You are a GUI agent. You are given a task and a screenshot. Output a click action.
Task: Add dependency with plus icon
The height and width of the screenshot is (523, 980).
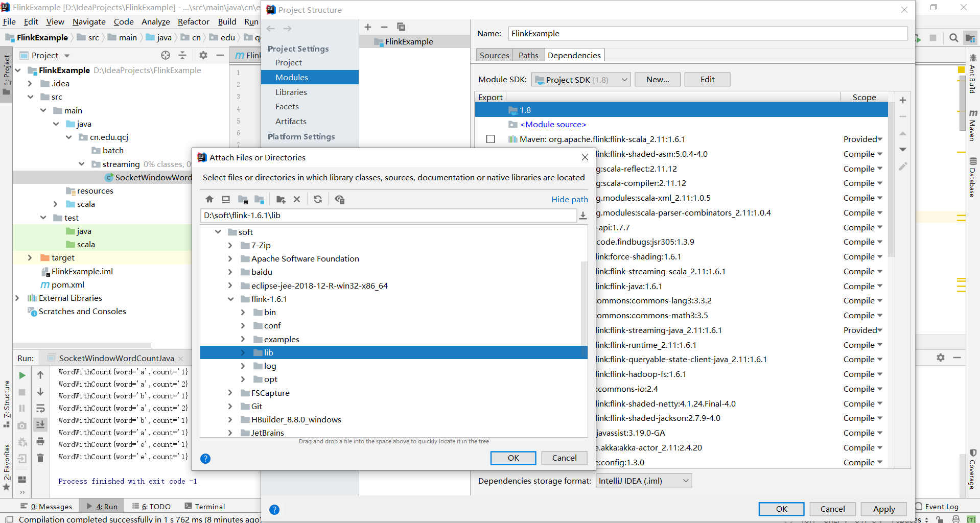(903, 100)
